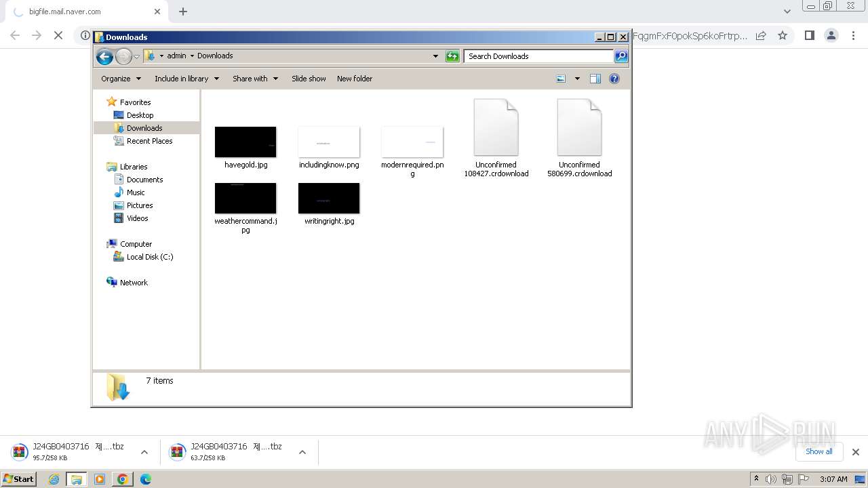The height and width of the screenshot is (488, 868).
Task: Click the volume speaker tray icon
Action: (x=771, y=479)
